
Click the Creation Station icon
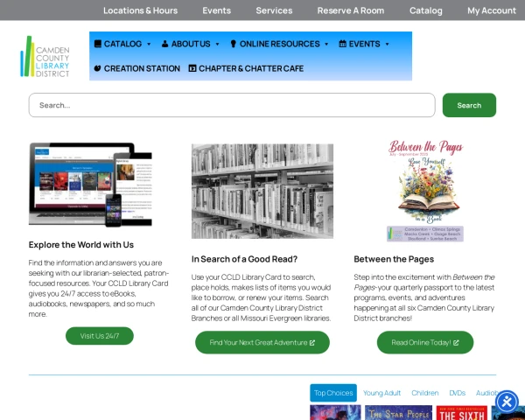tap(97, 68)
